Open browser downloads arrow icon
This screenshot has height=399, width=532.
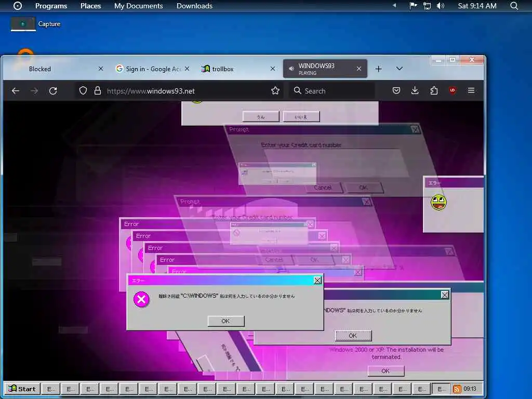tap(415, 90)
